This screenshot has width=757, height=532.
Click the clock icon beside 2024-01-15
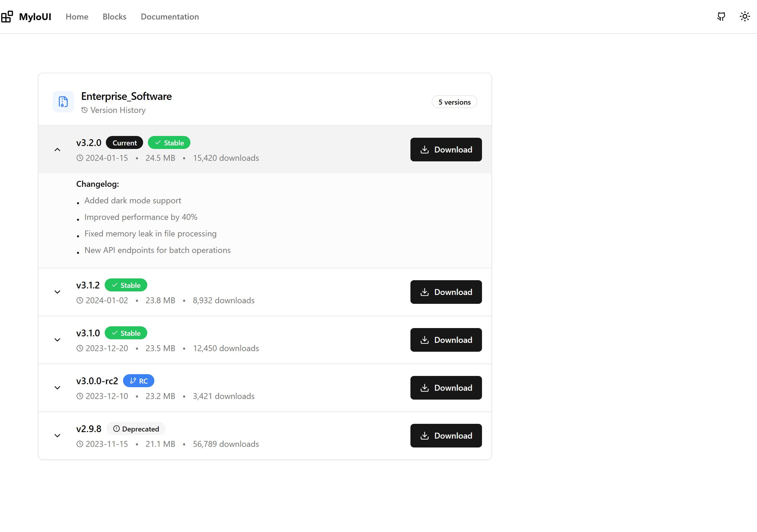click(80, 158)
